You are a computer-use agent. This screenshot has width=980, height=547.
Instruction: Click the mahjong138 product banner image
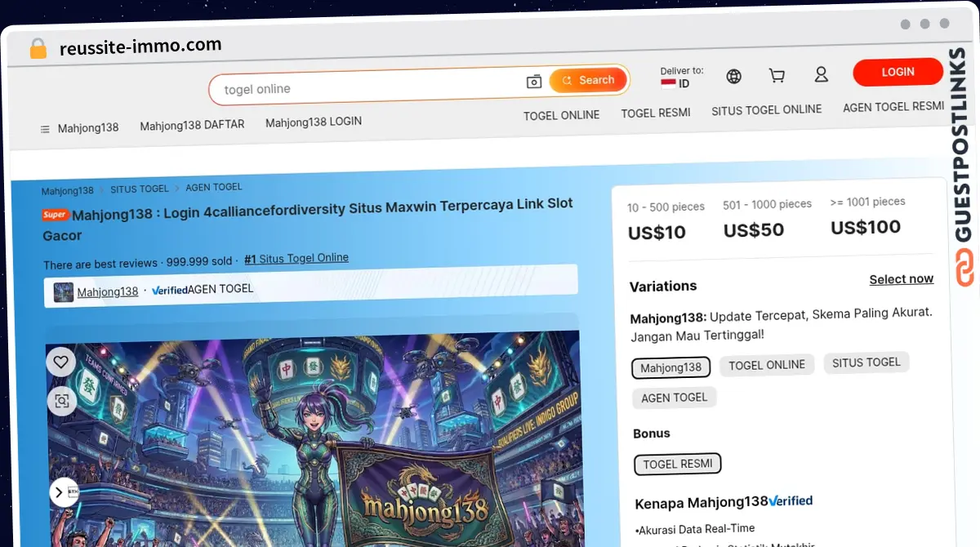[314, 438]
